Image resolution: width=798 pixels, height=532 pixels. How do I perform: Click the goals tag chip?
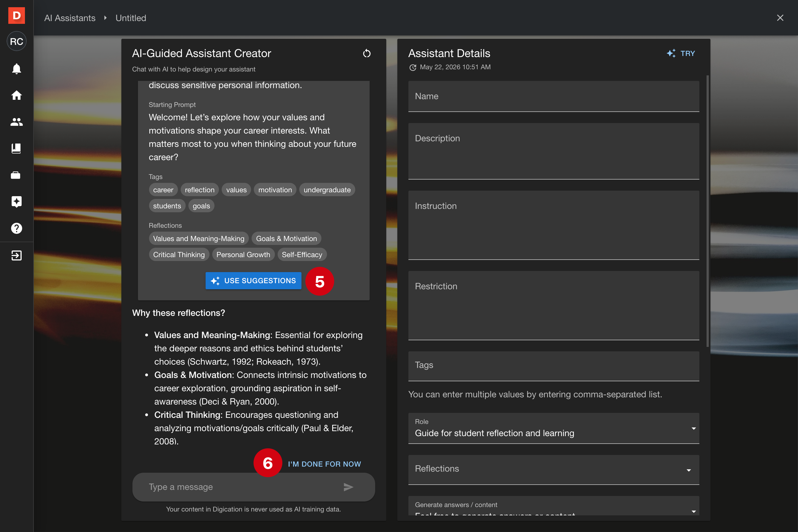click(201, 206)
